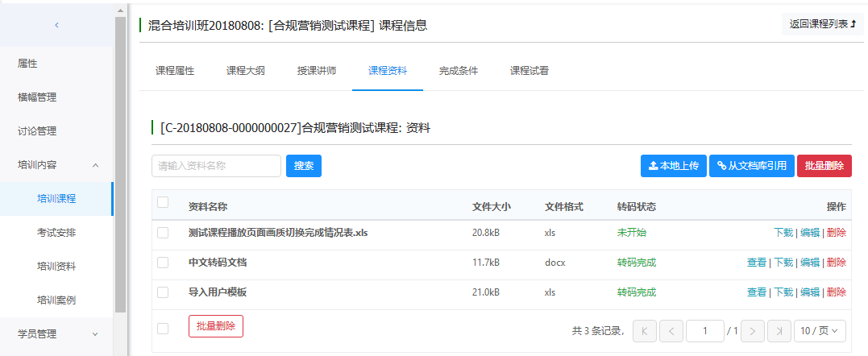Open the 10 / 页 page size dropdown
This screenshot has height=356, width=868.
pos(820,331)
